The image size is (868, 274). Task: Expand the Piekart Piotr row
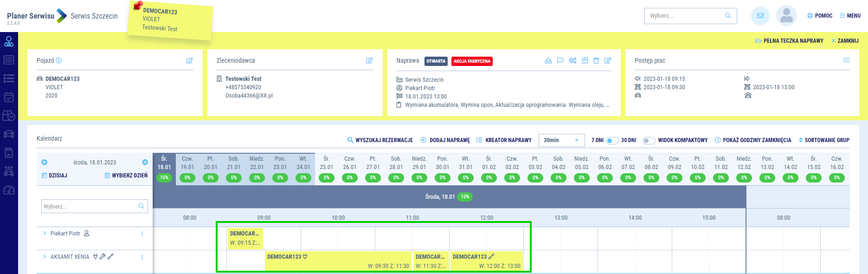[x=45, y=234]
